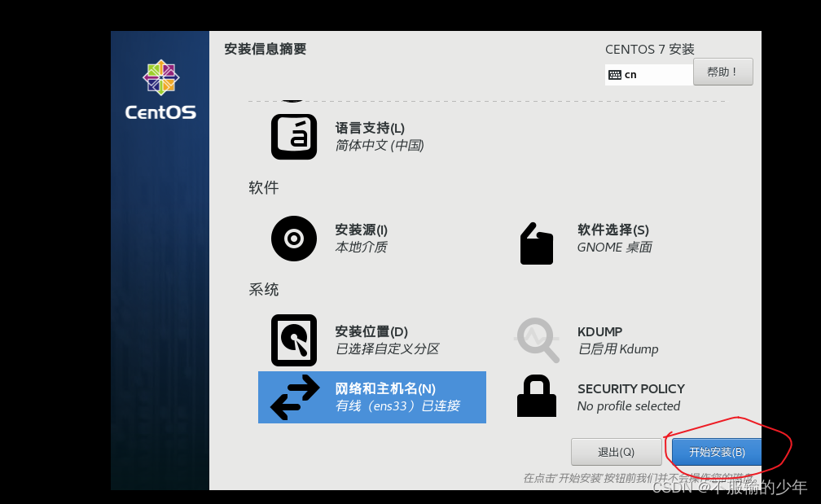Click the installation destination hard disk icon

(294, 340)
